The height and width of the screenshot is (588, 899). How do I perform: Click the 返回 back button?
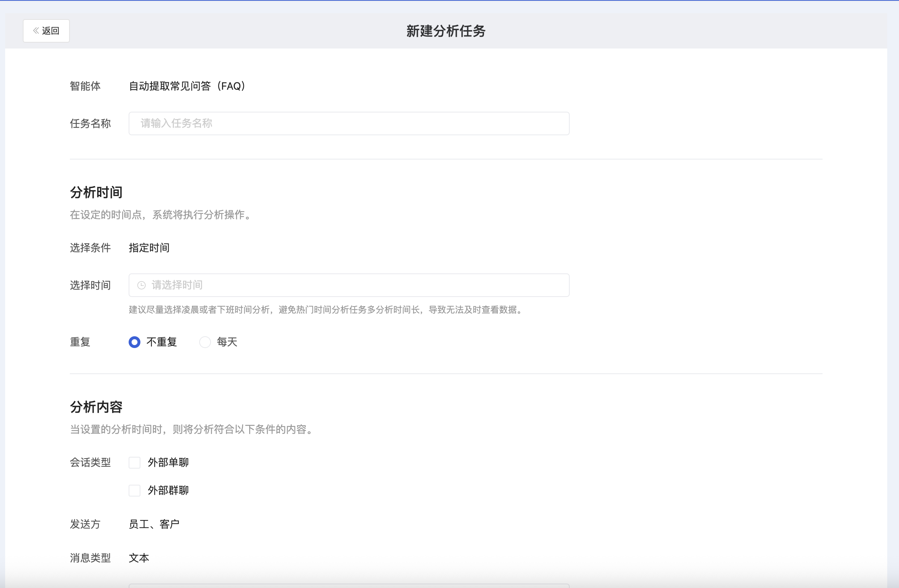(x=46, y=31)
